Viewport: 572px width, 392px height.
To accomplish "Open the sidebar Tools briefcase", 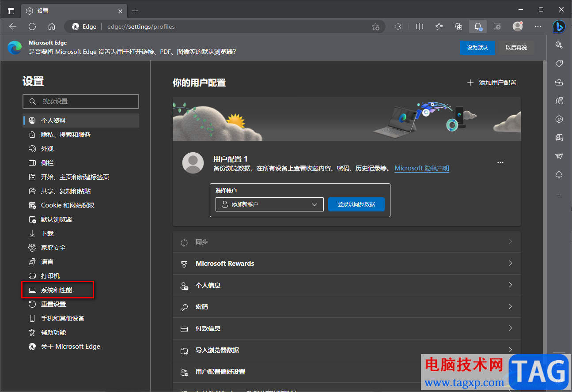I will tap(559, 82).
